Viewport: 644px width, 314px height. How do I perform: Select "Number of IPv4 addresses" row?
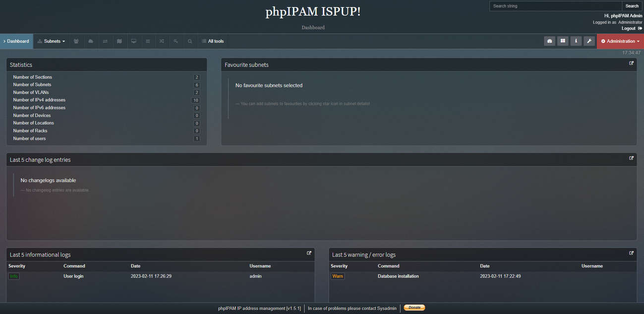[x=107, y=100]
